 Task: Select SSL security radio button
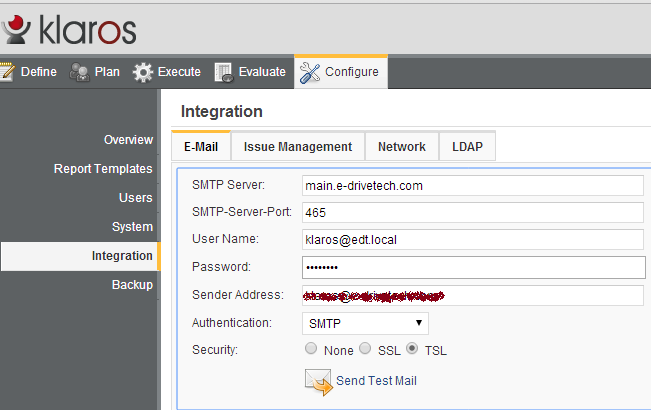point(365,349)
